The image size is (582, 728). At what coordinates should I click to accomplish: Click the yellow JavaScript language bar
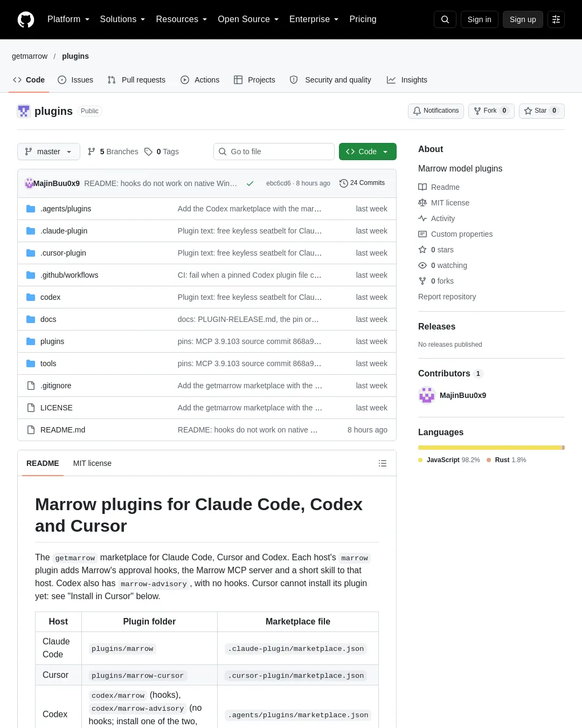click(490, 448)
